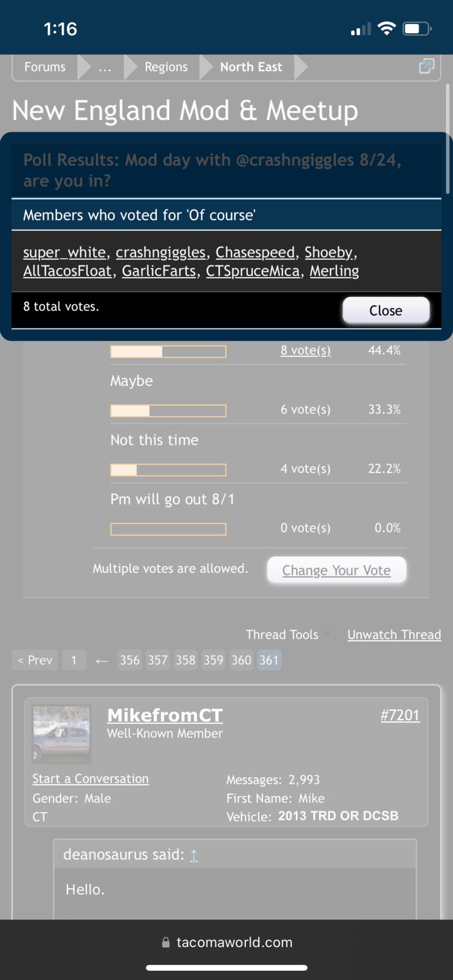The height and width of the screenshot is (980, 453).
Task: Click the Unwatch Thread link
Action: (394, 635)
